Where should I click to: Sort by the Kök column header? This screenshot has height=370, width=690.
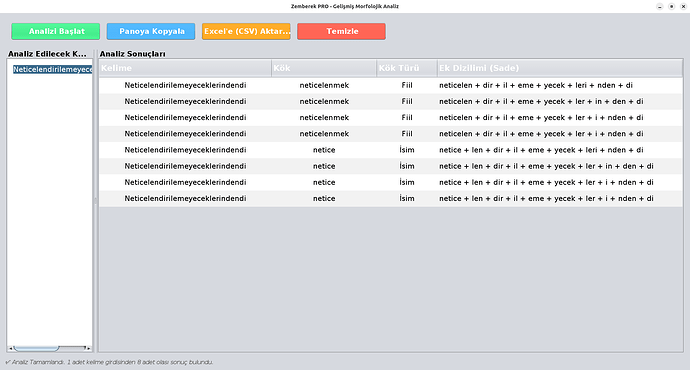click(x=324, y=68)
